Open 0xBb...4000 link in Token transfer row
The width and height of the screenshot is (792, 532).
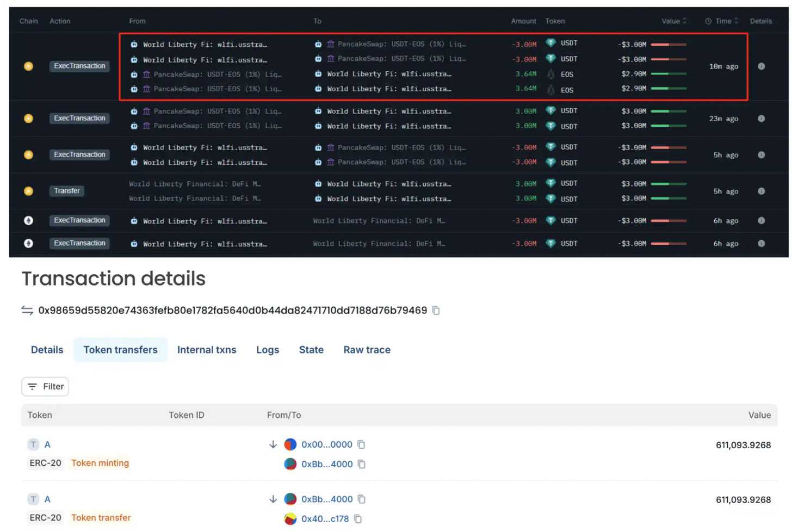pyautogui.click(x=327, y=499)
